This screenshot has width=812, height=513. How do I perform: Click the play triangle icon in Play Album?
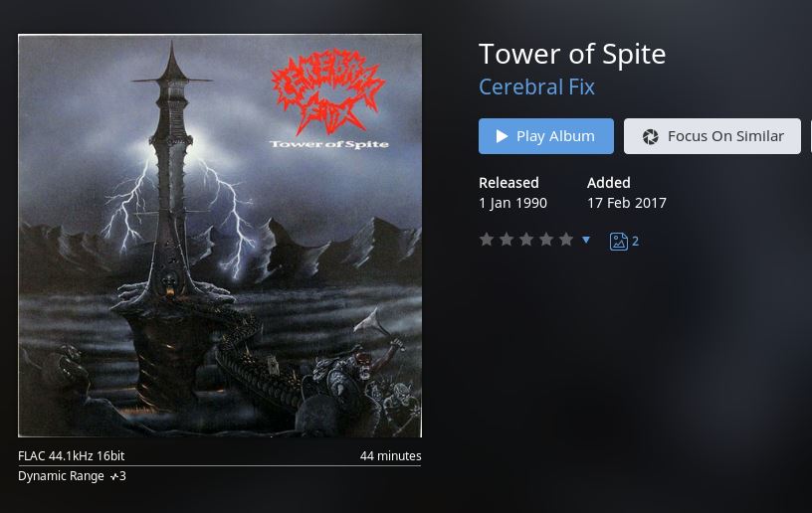(502, 136)
